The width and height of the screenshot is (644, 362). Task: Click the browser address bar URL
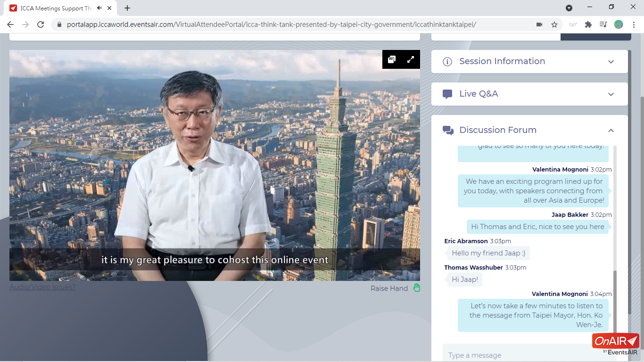click(272, 25)
